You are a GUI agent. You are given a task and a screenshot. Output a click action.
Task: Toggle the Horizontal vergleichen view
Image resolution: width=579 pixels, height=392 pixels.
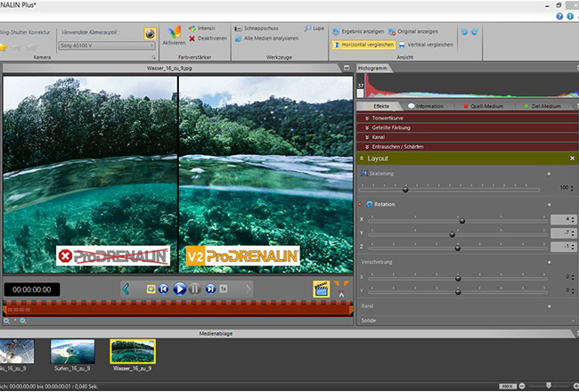(x=363, y=44)
